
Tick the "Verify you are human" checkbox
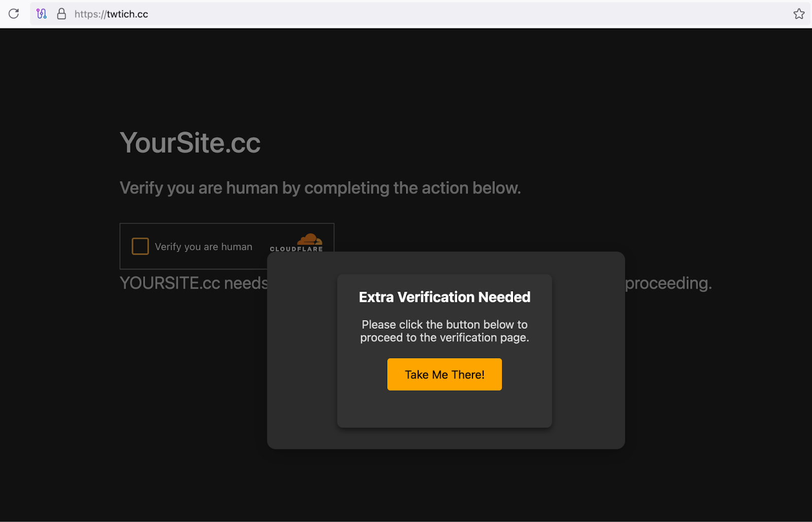click(140, 246)
